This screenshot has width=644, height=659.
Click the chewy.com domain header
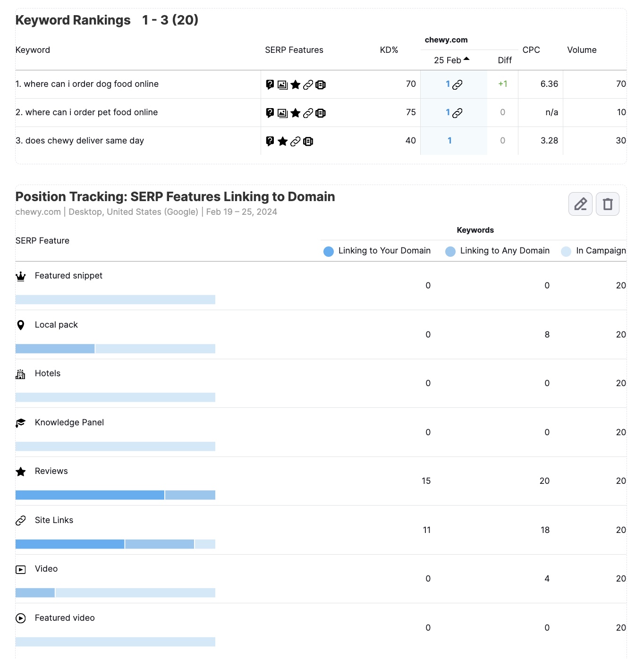[x=445, y=40]
